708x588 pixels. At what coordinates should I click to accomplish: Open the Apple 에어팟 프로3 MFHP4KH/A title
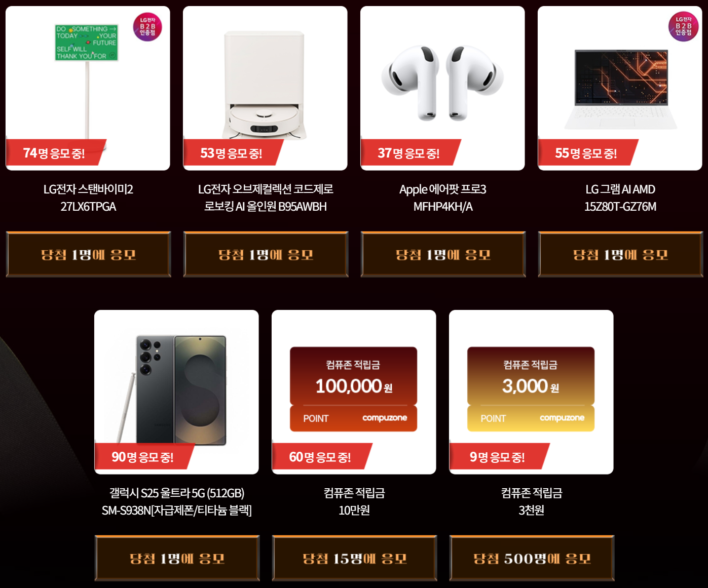click(442, 198)
